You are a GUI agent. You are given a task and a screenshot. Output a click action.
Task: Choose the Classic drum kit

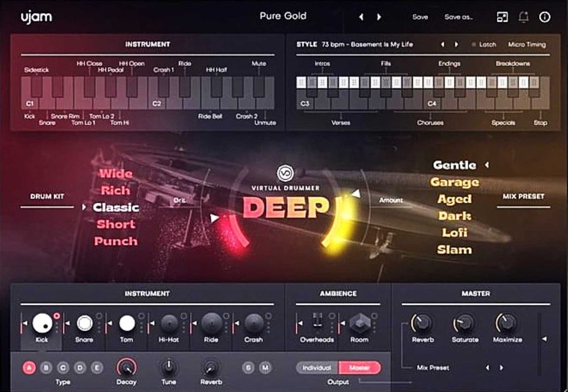pos(116,207)
